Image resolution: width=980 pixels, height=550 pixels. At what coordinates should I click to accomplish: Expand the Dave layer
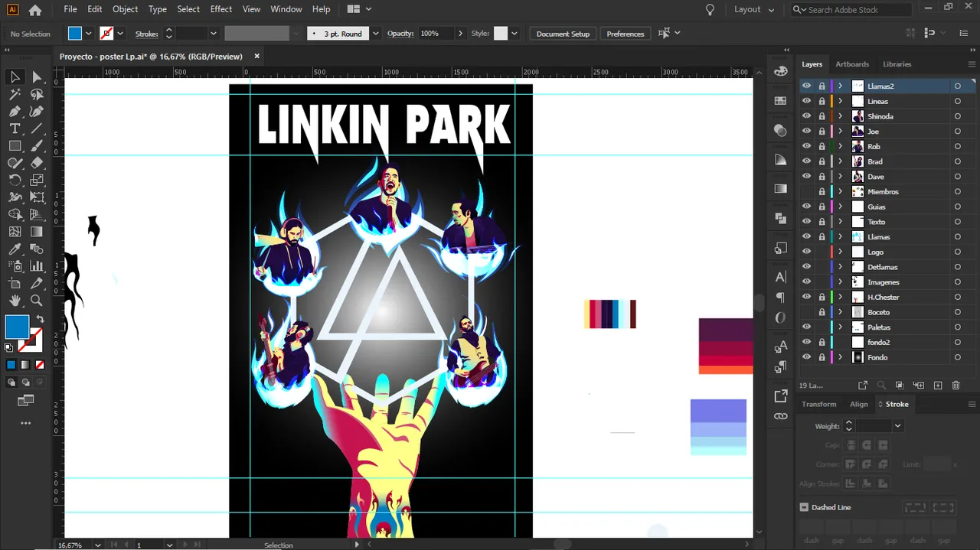840,177
